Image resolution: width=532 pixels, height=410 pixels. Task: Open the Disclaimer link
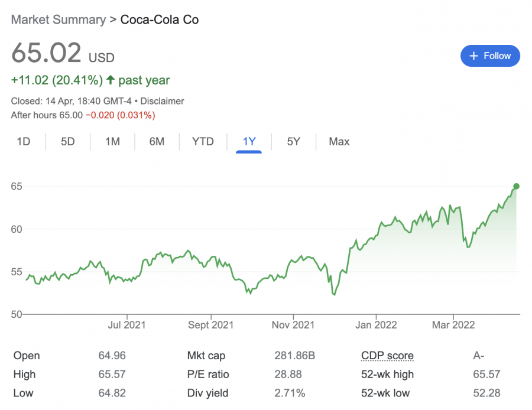click(x=162, y=101)
